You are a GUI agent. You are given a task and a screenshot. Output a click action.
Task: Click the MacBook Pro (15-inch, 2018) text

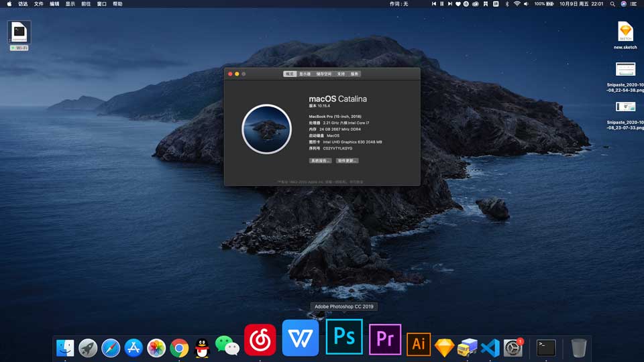[x=335, y=117]
